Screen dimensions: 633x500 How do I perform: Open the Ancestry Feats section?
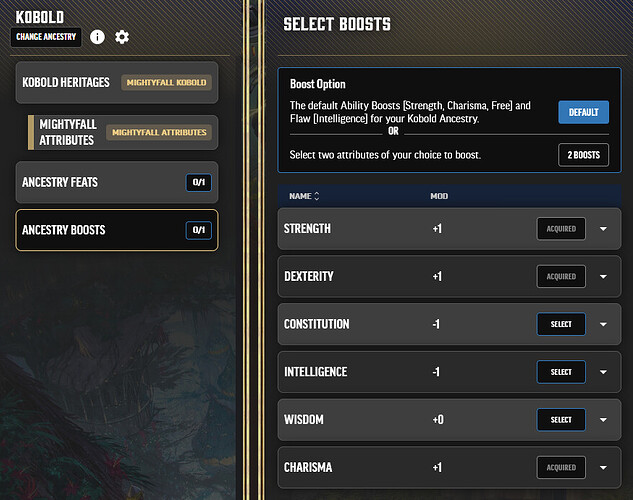[x=117, y=182]
